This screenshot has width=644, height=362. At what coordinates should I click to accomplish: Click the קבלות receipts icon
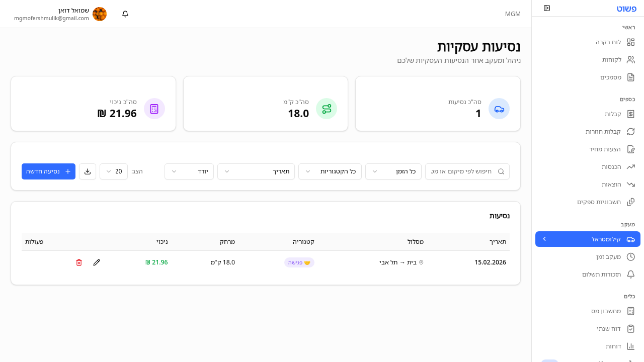(631, 114)
